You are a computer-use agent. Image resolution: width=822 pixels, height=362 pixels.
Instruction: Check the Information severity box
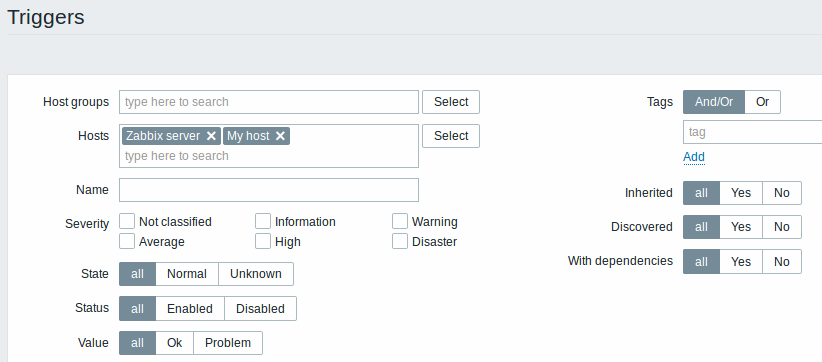[263, 221]
